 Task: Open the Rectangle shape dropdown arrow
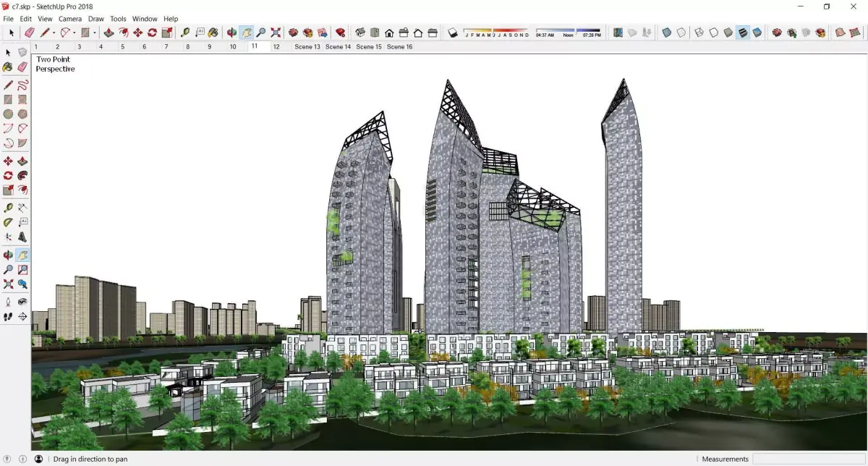click(94, 33)
